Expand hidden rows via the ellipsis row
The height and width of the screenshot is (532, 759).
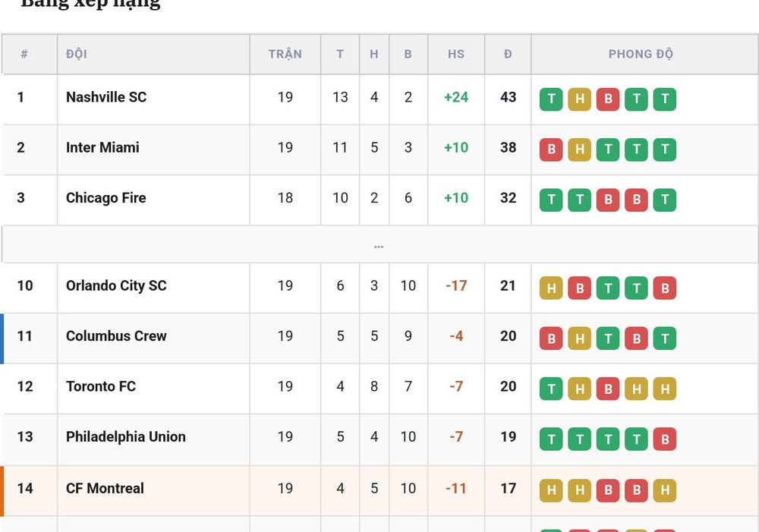(x=379, y=244)
